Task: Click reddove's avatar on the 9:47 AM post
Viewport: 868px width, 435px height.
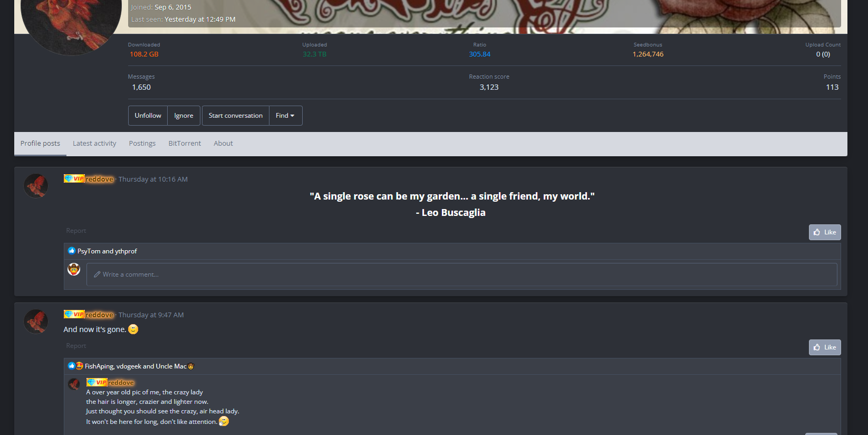Action: pyautogui.click(x=36, y=321)
